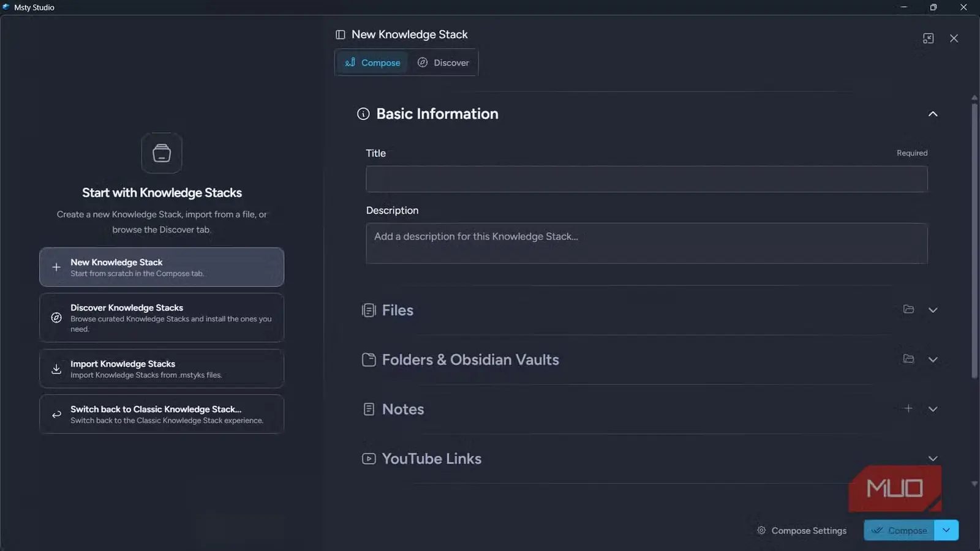Viewport: 980px width, 551px height.
Task: Click the 'YouTube Links' section heading
Action: pyautogui.click(x=432, y=459)
